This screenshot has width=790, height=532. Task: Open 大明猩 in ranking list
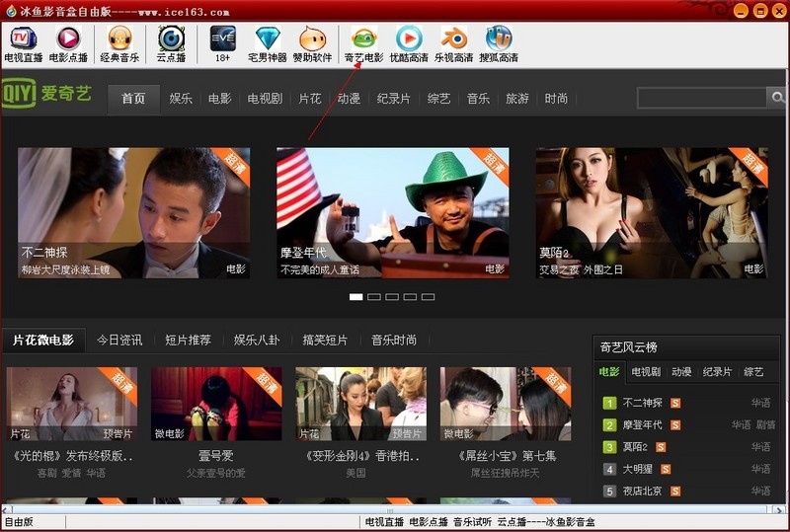pyautogui.click(x=637, y=469)
